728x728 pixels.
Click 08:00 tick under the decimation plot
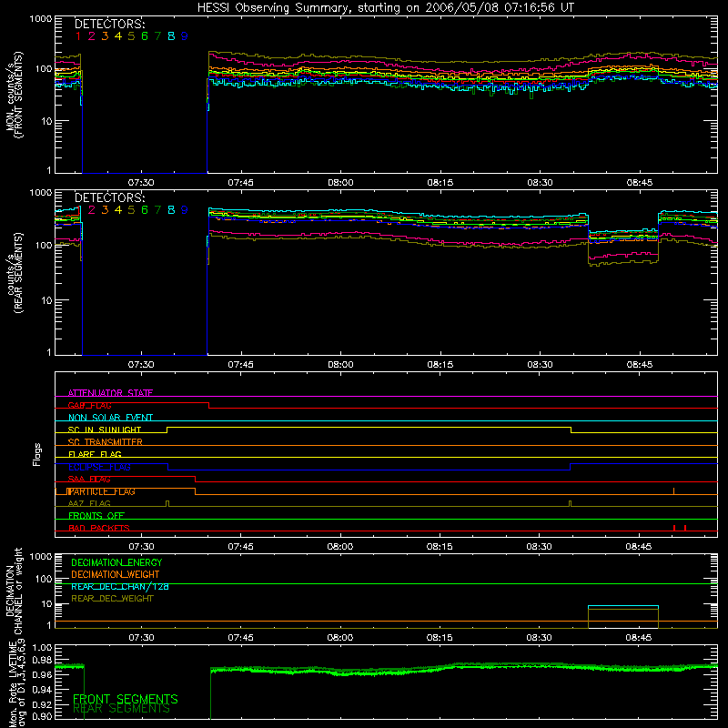(x=339, y=638)
